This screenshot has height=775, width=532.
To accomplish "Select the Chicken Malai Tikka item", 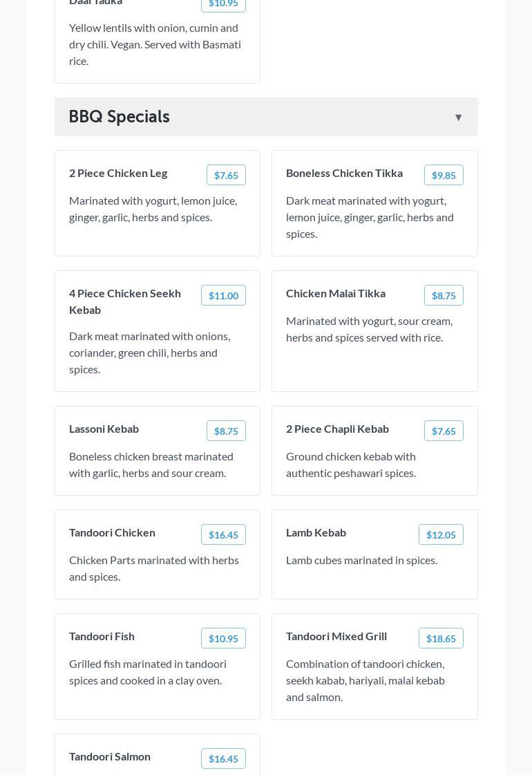I will 336,294.
